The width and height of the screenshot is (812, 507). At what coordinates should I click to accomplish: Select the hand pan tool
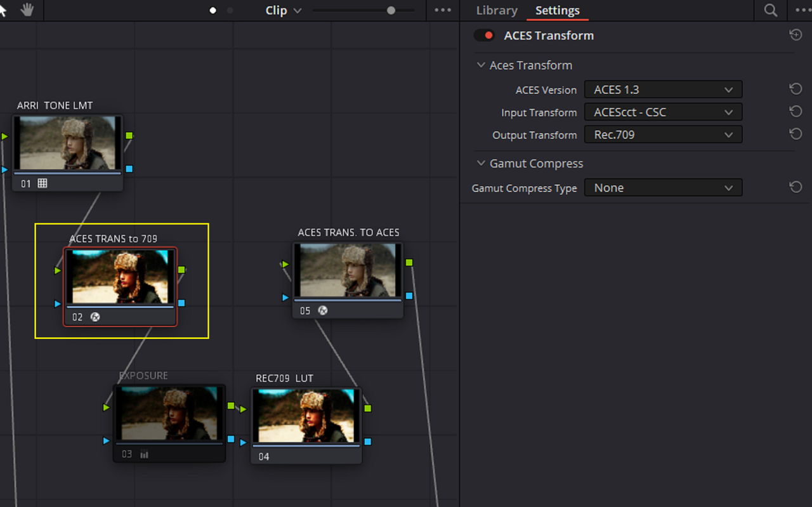(x=27, y=11)
